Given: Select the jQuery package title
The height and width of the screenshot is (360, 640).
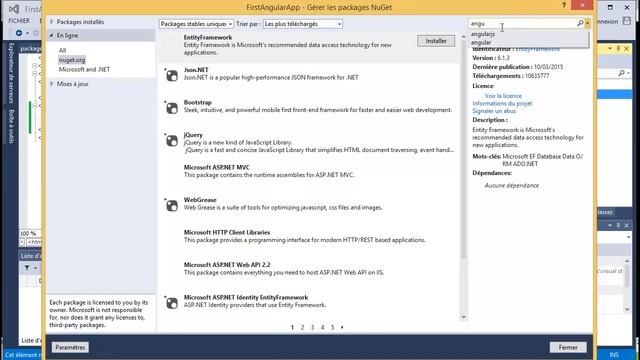Looking at the screenshot, I should (193, 135).
